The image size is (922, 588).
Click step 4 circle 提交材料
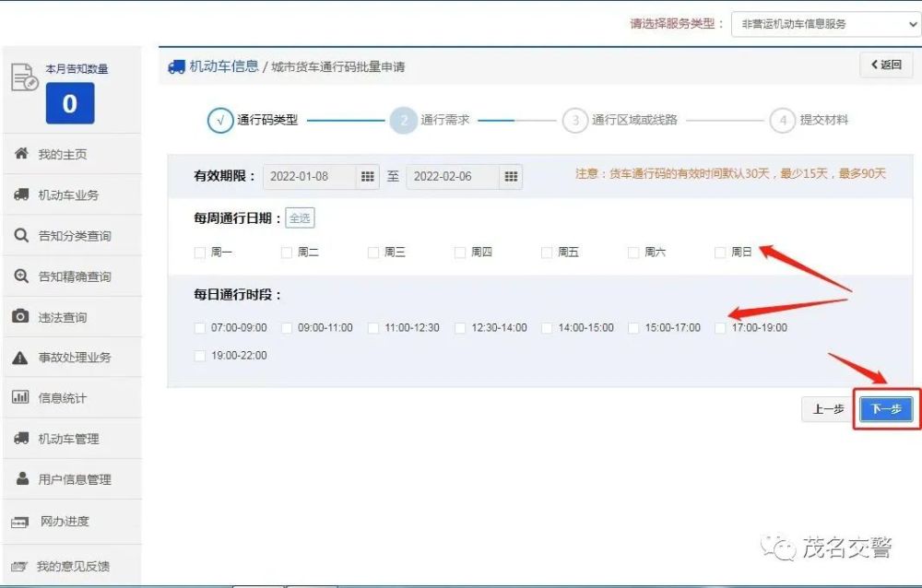click(783, 120)
